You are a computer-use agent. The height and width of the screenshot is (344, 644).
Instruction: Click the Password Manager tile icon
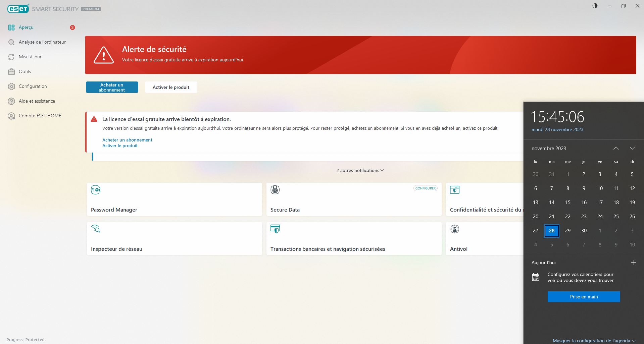96,190
